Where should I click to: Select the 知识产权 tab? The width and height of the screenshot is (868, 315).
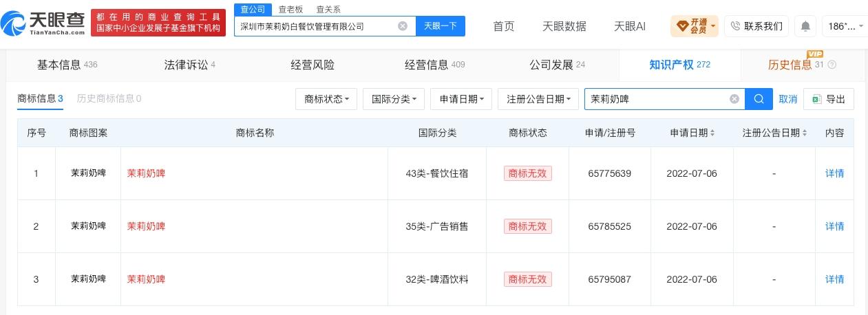(x=679, y=65)
